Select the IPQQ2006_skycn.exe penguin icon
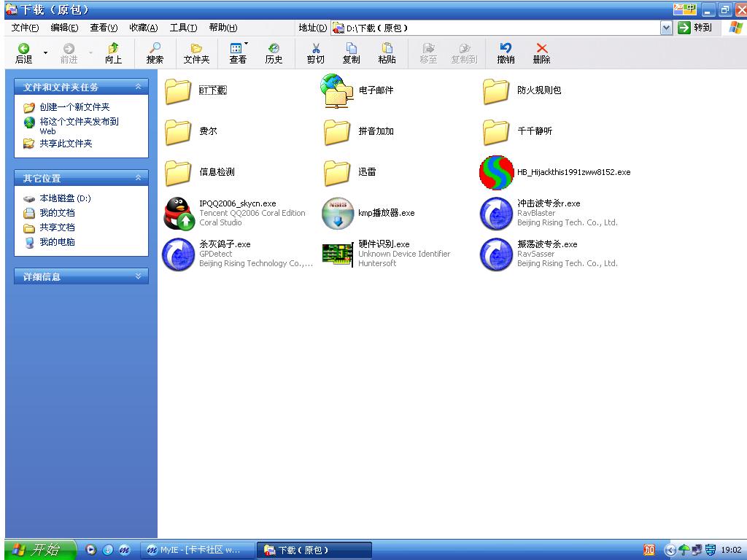The height and width of the screenshot is (560, 747). point(179,214)
